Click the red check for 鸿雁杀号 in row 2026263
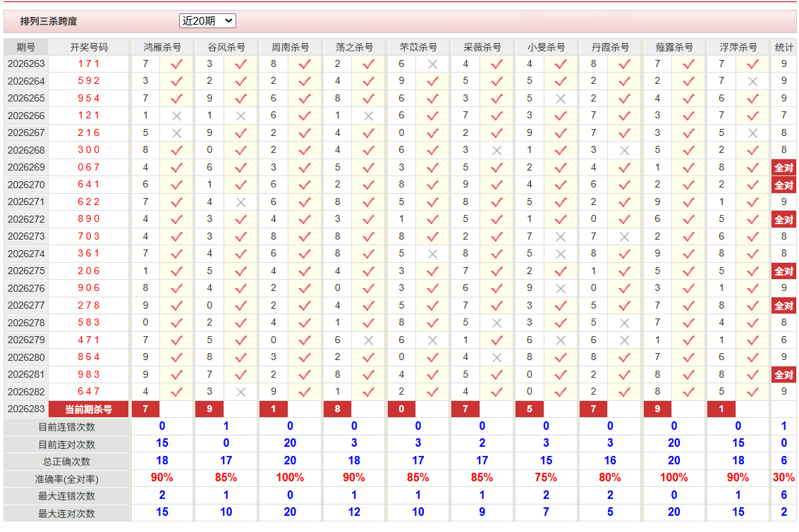 coord(177,64)
